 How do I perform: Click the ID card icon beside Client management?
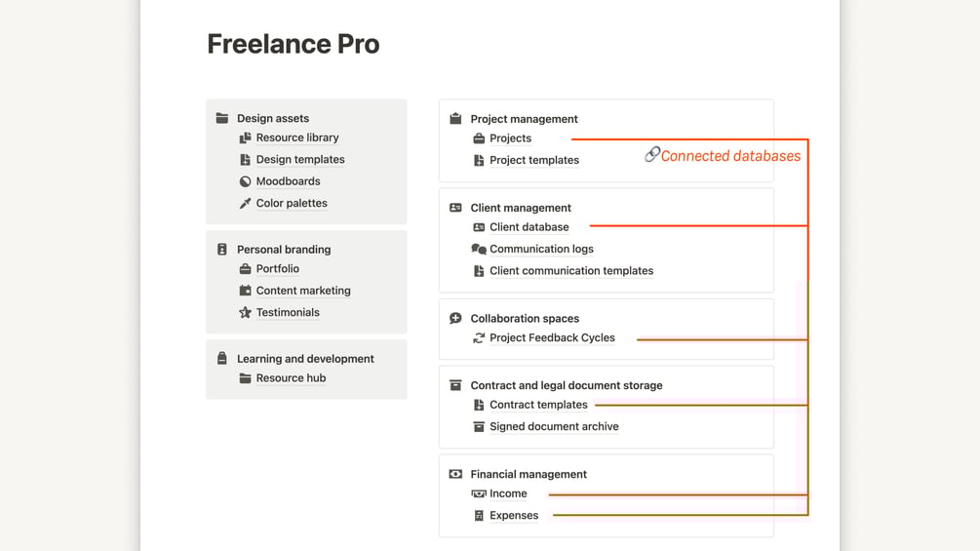455,208
